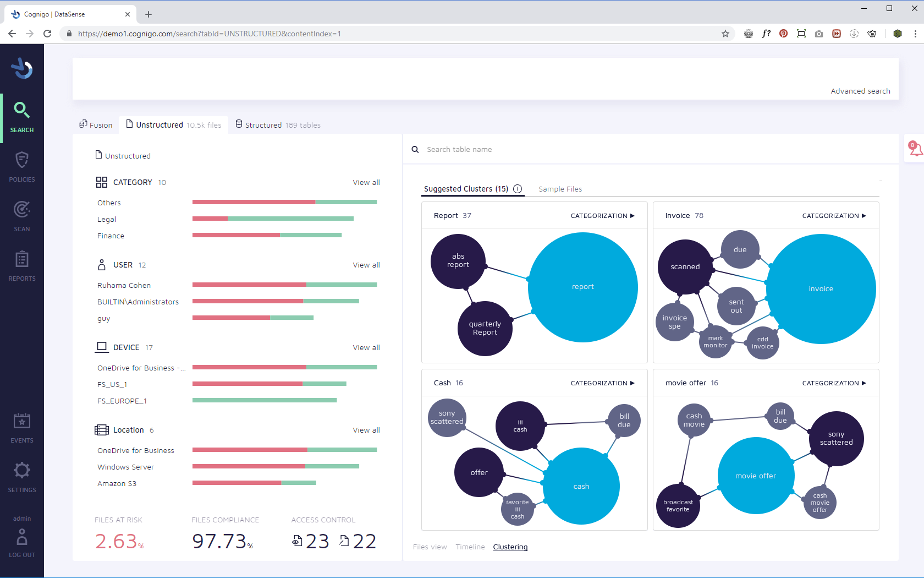The width and height of the screenshot is (924, 578).
Task: Open the Fusion tab
Action: click(x=96, y=125)
